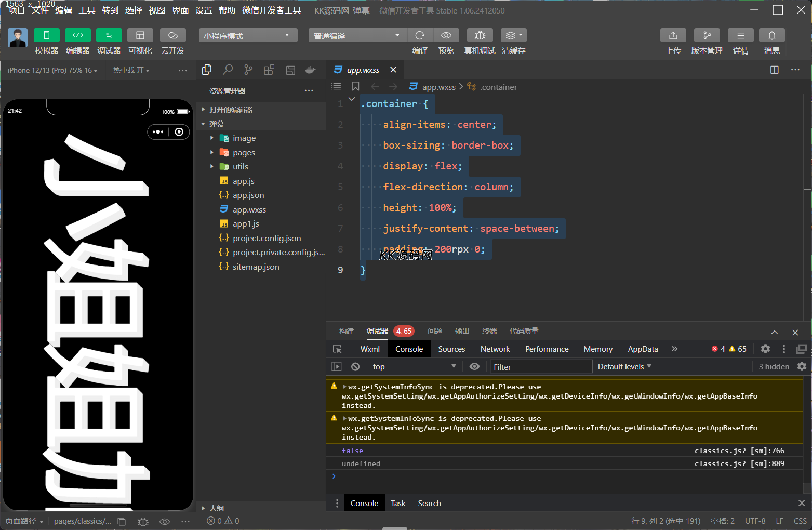Toggle the editor panel button
This screenshot has height=530, width=812.
(78, 35)
